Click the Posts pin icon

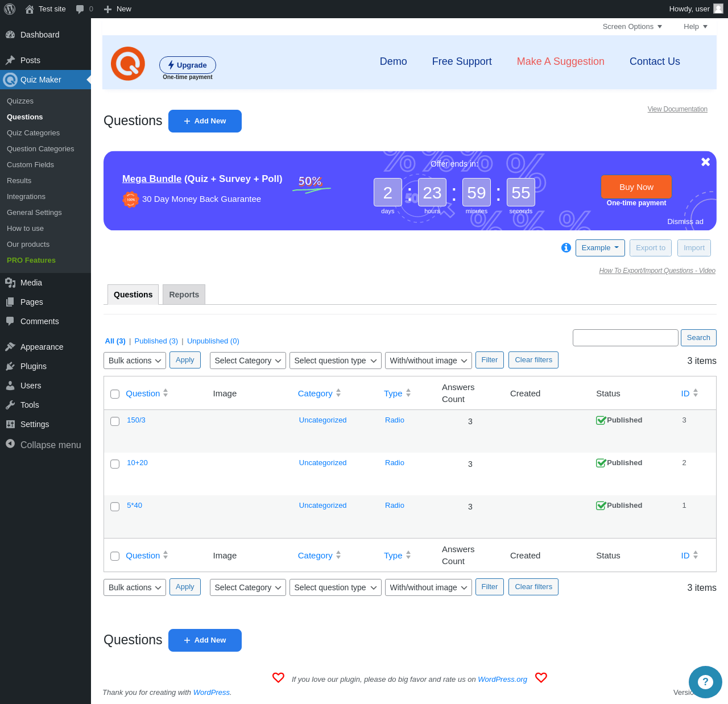tap(10, 60)
